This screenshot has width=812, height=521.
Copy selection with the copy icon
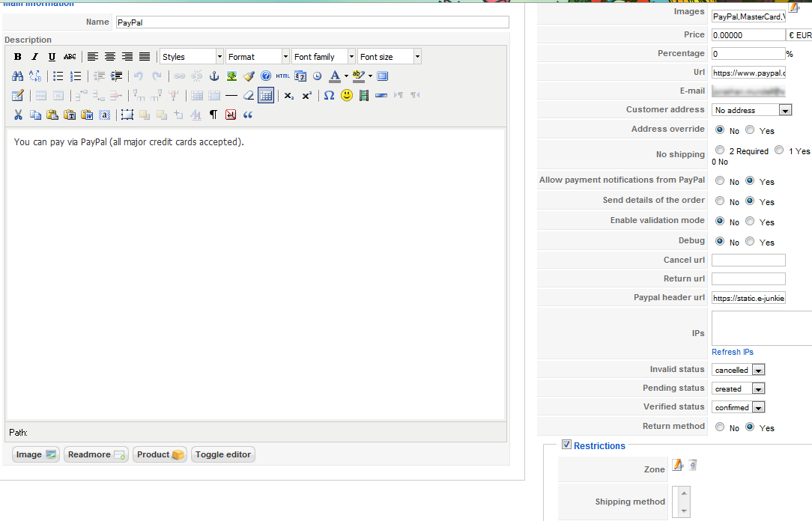click(x=35, y=115)
